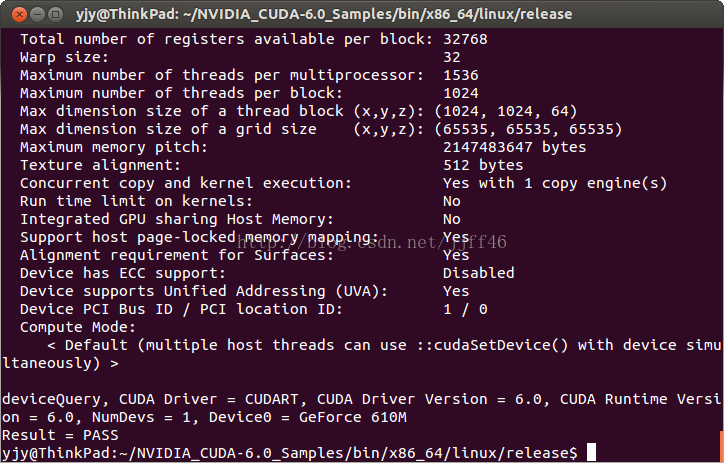Click the terminal cursor block at prompt
Screen dimensions: 724x463
tap(591, 452)
